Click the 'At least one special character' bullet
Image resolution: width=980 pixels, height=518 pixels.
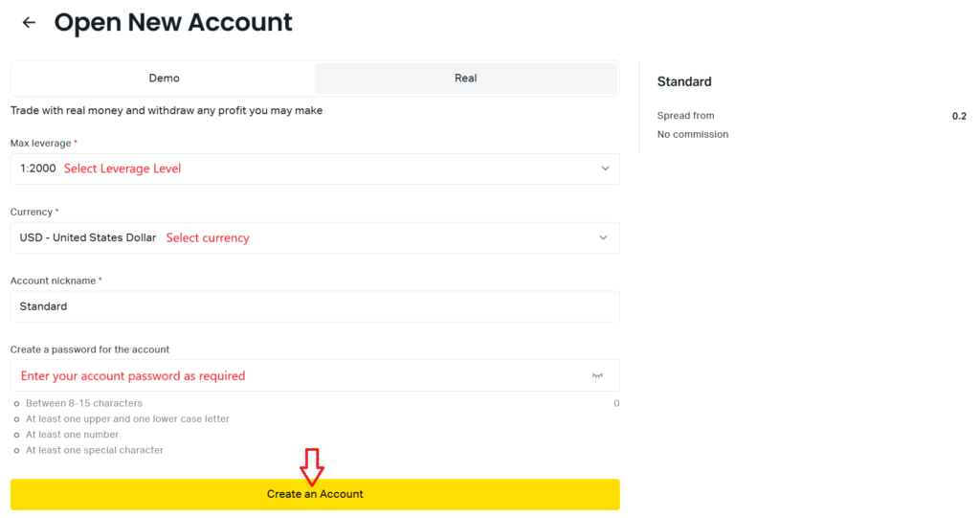click(x=95, y=450)
